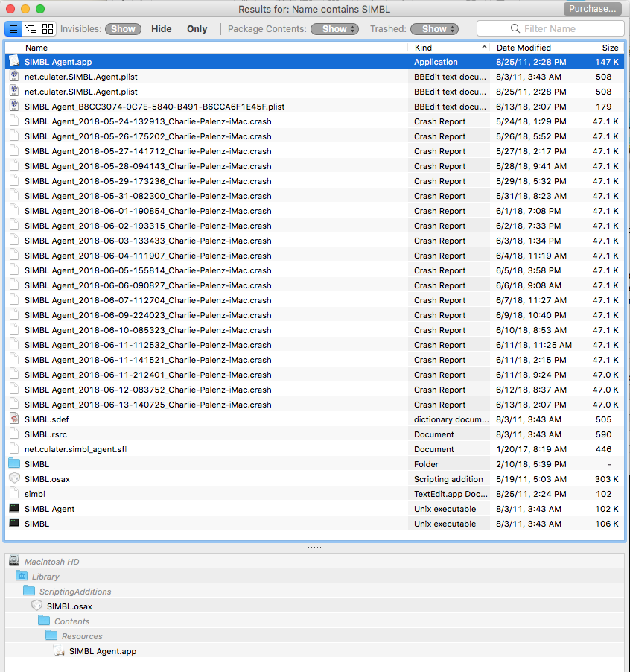Click the ScriptingAdditions folder icon in path
This screenshot has width=630, height=672.
click(x=29, y=591)
